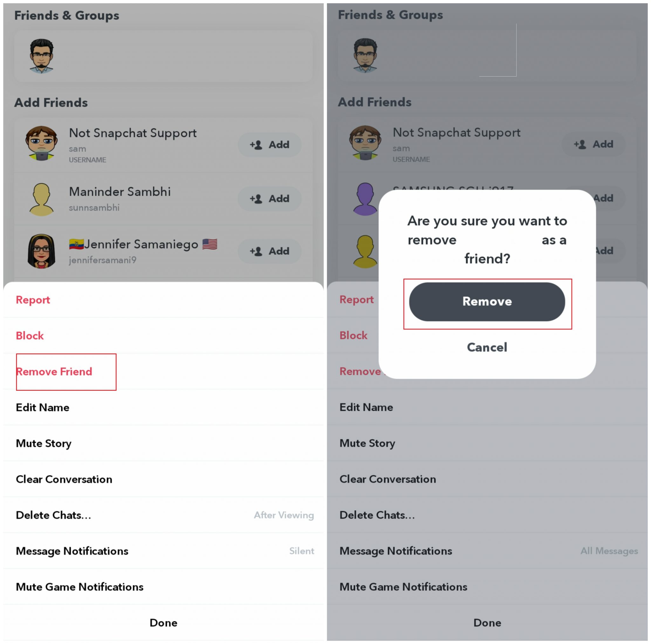Add Maninder Sambhi as a friend

point(270,199)
